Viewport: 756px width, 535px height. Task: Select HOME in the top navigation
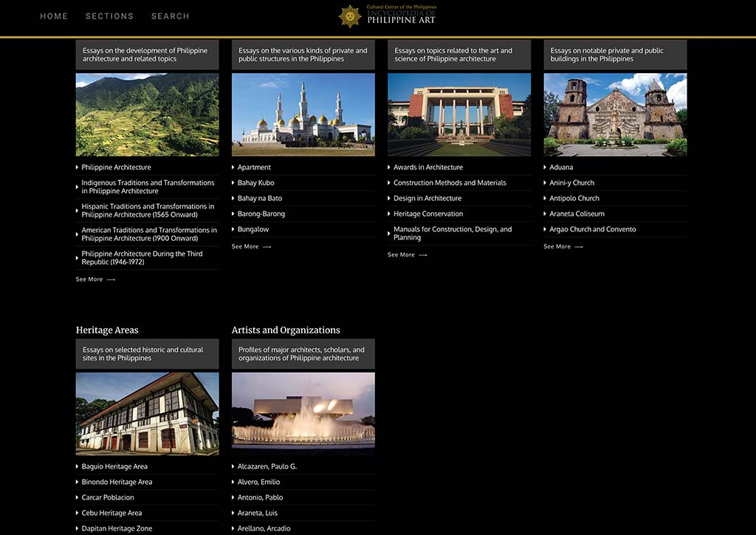[x=53, y=16]
